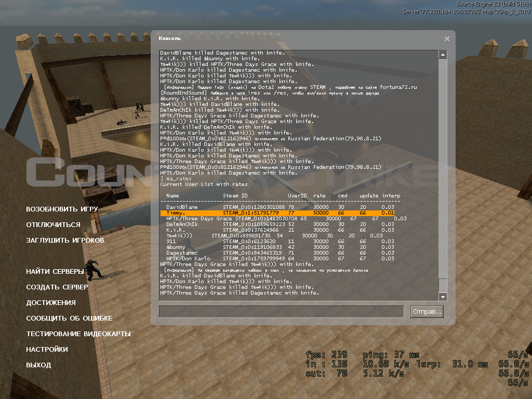Click the UserID column header

[x=297, y=196]
